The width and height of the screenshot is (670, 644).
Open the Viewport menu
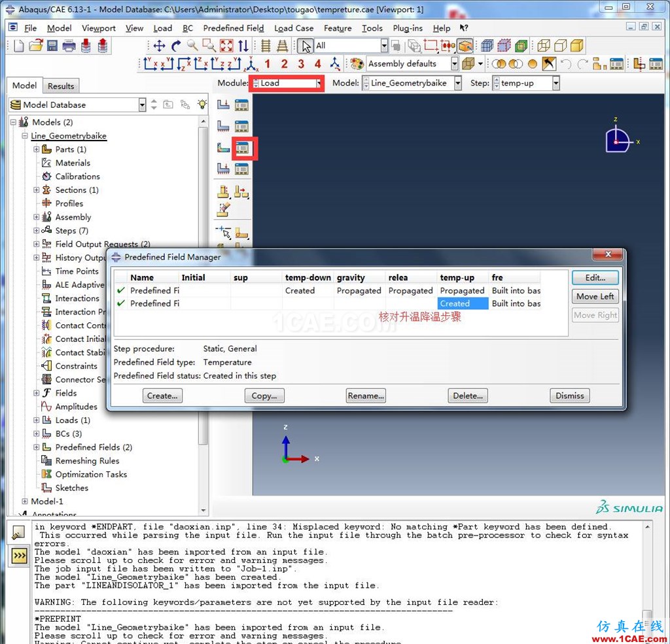click(x=99, y=28)
